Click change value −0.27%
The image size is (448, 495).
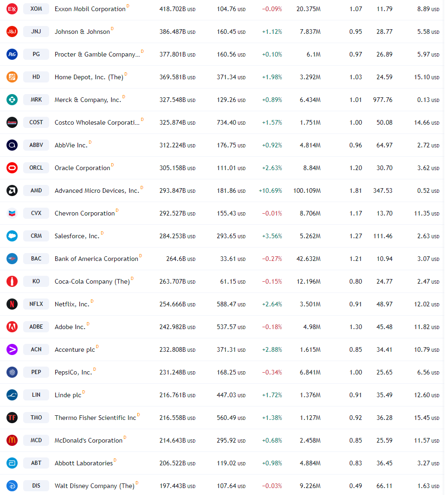click(272, 259)
